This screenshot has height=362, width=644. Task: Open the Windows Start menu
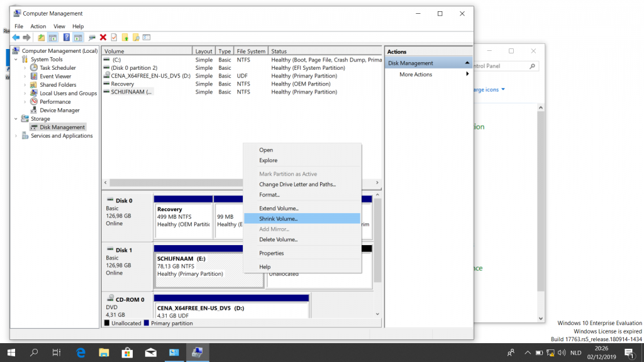11,353
